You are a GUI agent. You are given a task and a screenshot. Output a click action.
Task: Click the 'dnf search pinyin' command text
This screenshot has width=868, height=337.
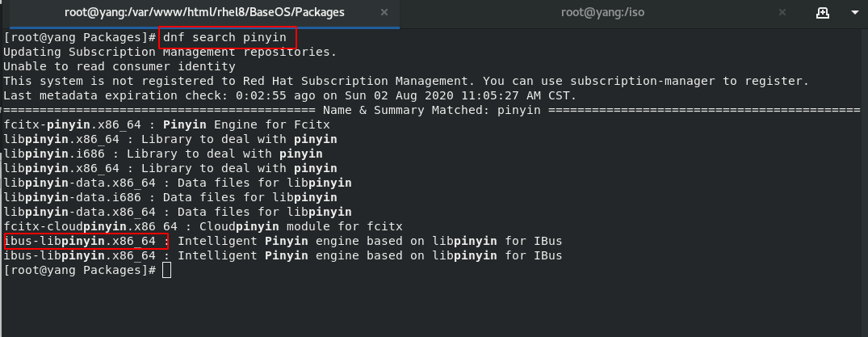coord(224,38)
